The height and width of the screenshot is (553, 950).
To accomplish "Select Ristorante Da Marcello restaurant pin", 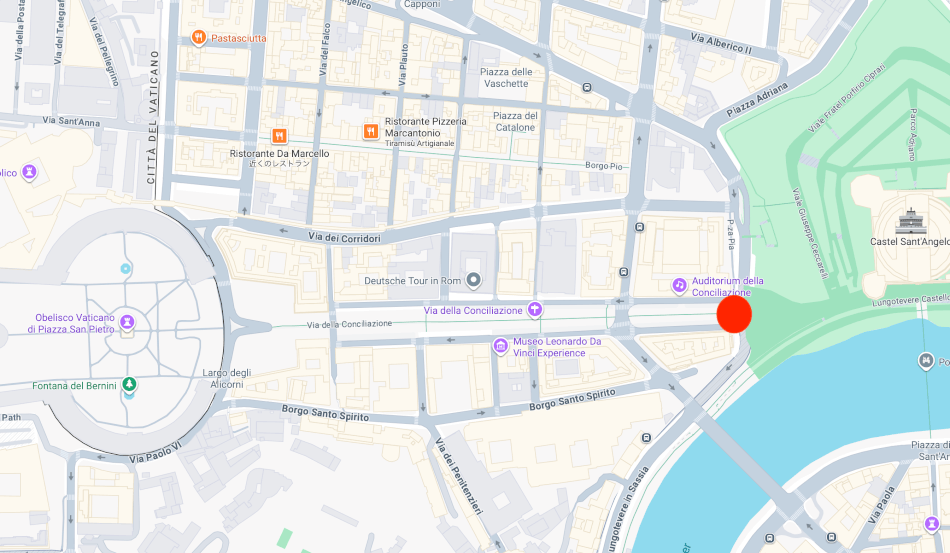I will (x=279, y=136).
